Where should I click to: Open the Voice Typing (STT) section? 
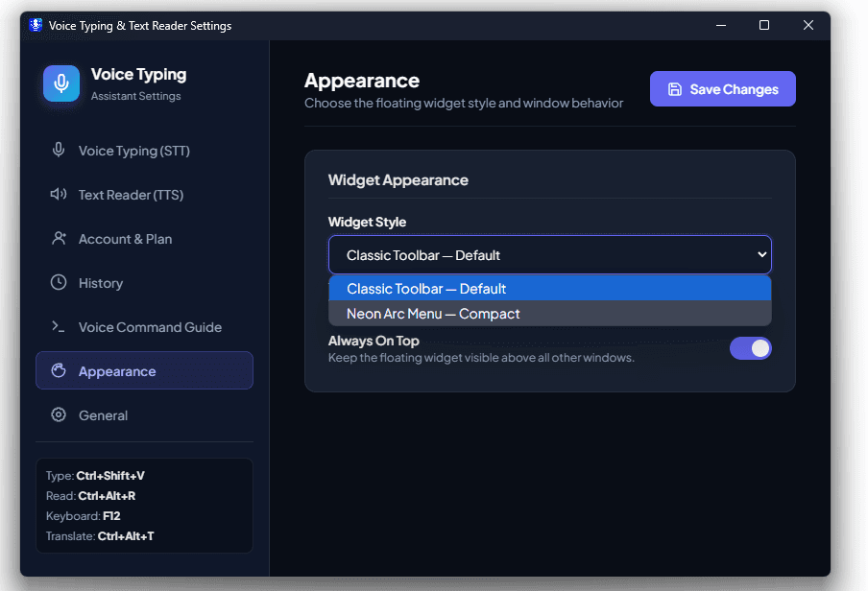[144, 151]
